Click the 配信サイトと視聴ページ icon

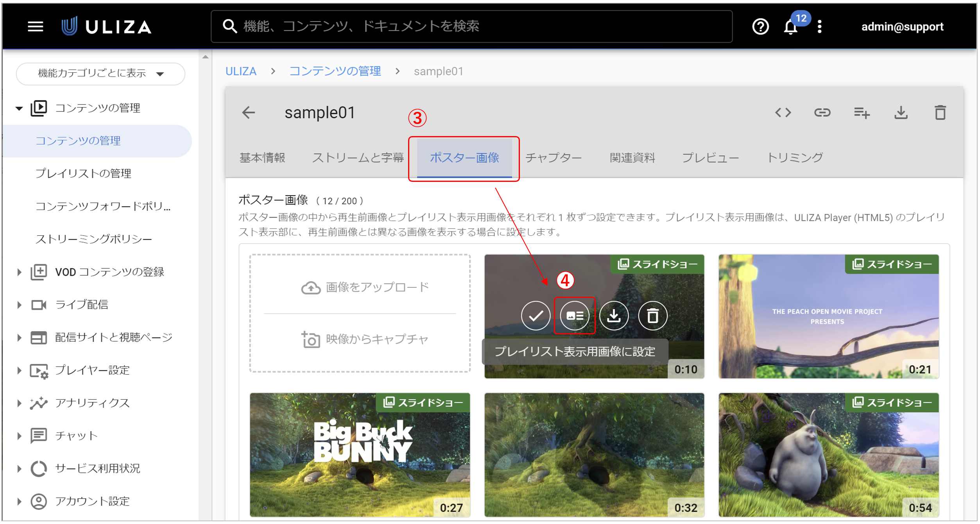pyautogui.click(x=39, y=337)
